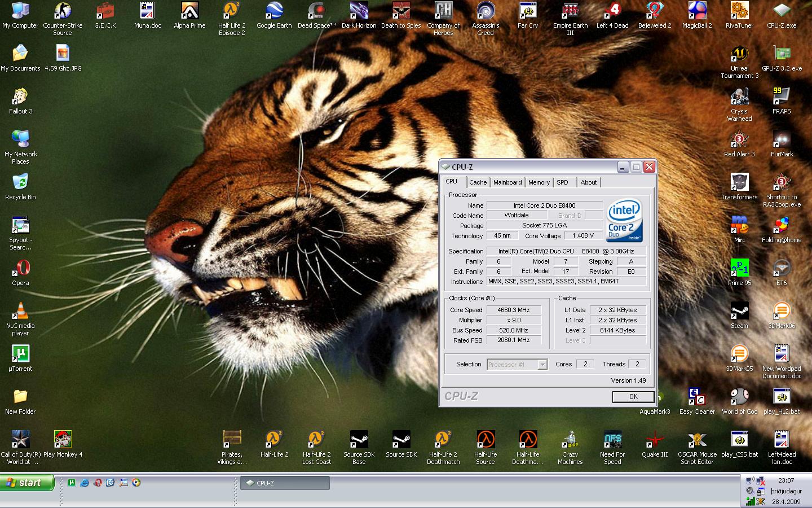Open FurMark

pos(782,139)
